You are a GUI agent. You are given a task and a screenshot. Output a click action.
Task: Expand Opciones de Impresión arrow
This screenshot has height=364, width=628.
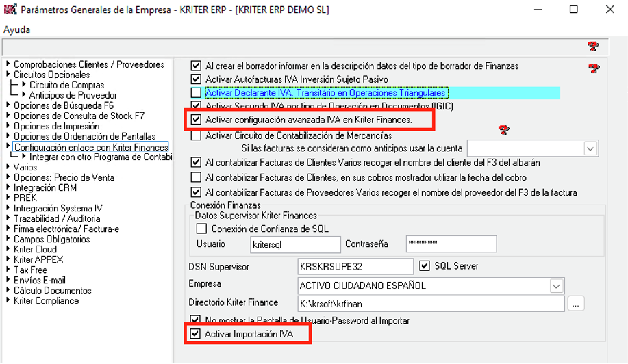coord(8,126)
